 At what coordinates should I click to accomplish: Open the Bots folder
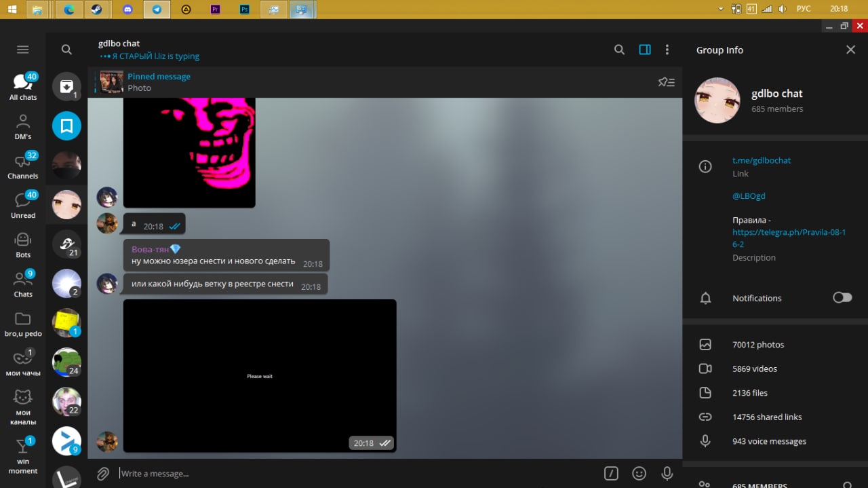23,244
